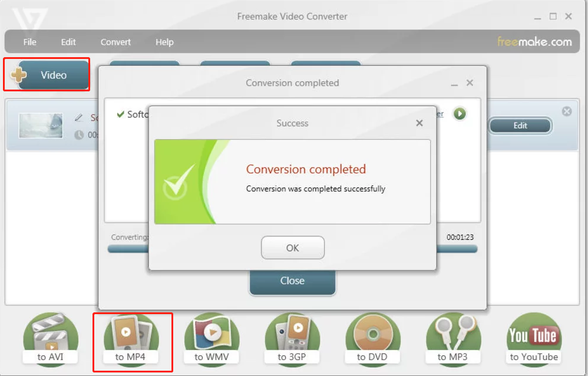Image resolution: width=588 pixels, height=376 pixels.
Task: Open the Edit menu in the menu bar
Action: [68, 42]
